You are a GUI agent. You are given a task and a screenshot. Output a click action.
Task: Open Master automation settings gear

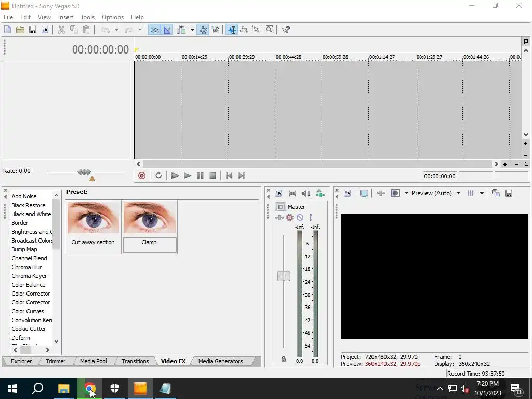click(x=289, y=218)
